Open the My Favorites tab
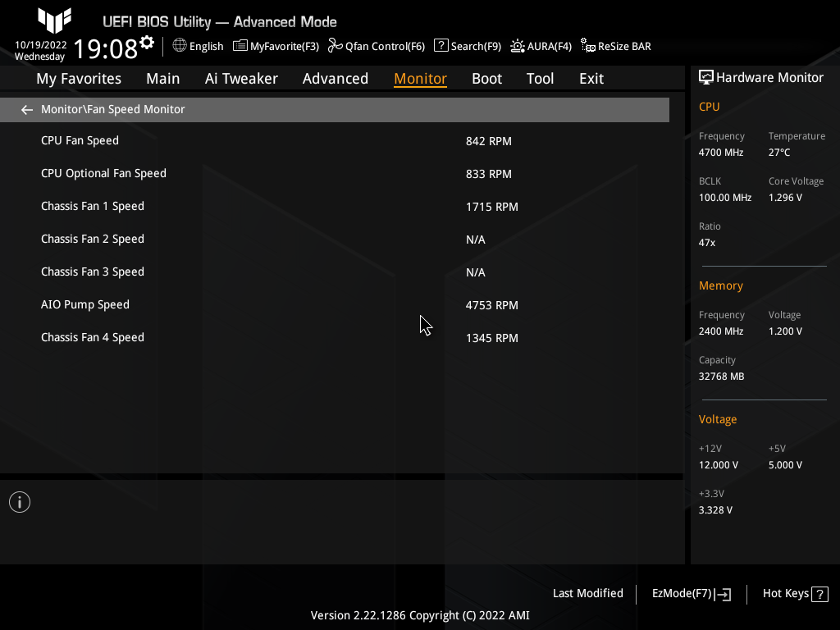The image size is (840, 630). (x=78, y=78)
